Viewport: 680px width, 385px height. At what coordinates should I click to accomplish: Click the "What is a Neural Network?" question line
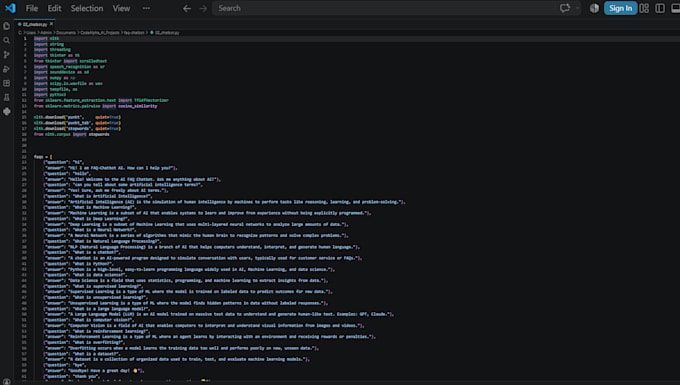tap(90, 230)
